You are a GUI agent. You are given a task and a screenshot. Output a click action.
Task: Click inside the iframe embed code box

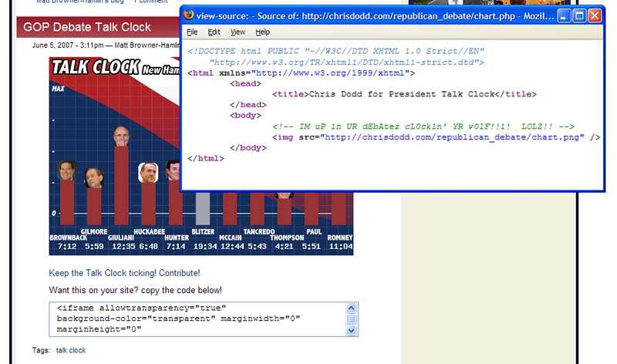(197, 319)
